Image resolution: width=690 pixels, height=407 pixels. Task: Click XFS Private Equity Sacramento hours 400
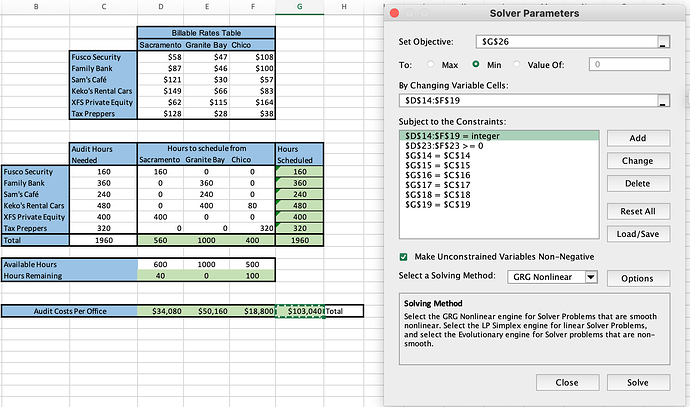tap(161, 217)
